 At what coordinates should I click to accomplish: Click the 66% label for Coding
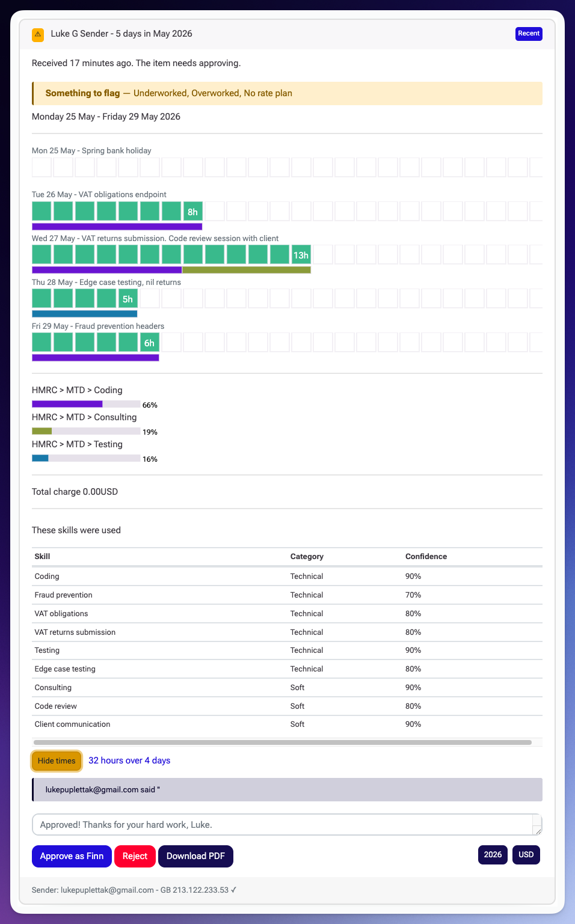click(150, 405)
